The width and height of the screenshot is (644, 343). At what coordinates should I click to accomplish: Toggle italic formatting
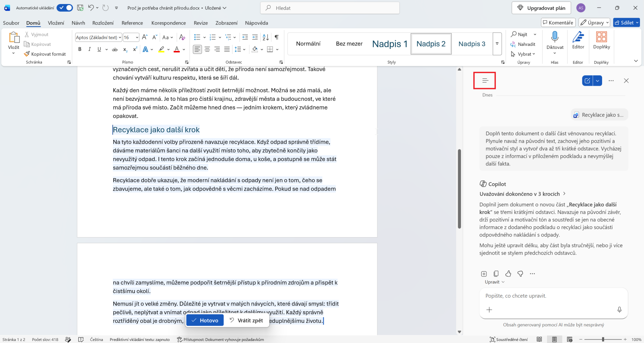[x=89, y=49]
